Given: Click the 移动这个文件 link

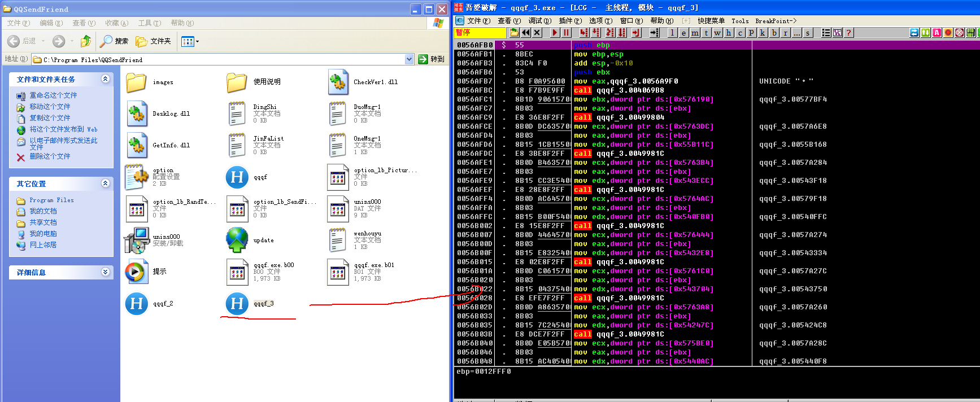Looking at the screenshot, I should [50, 107].
